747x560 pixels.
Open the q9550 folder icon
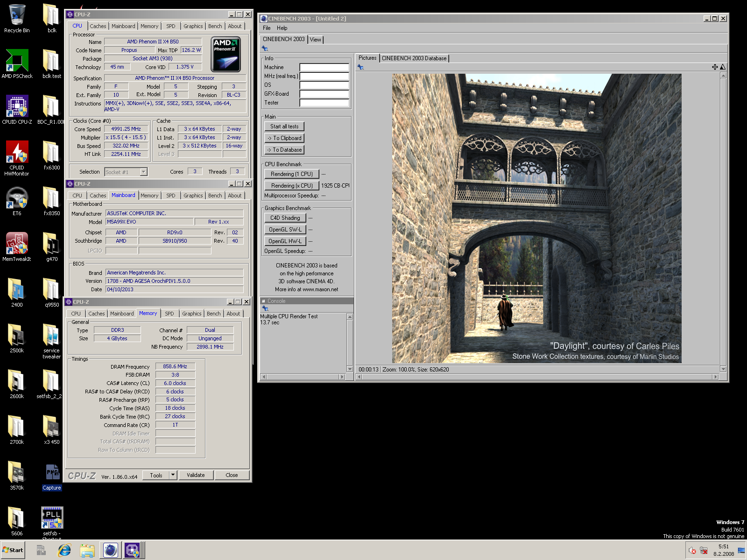pos(52,293)
